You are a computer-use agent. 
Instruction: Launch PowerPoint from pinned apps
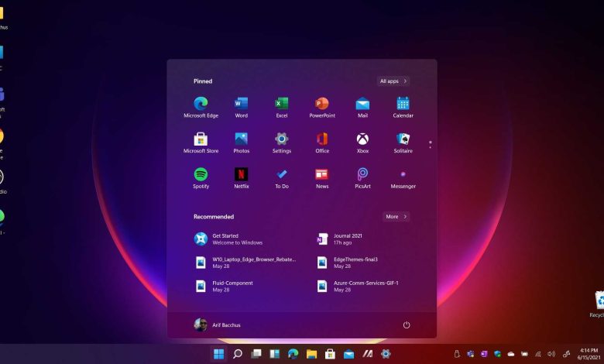(322, 104)
